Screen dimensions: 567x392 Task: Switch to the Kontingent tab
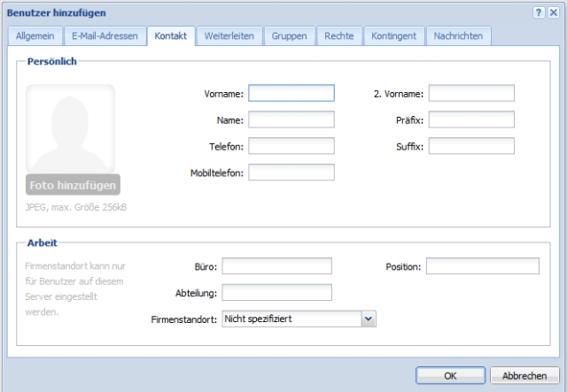(x=392, y=36)
